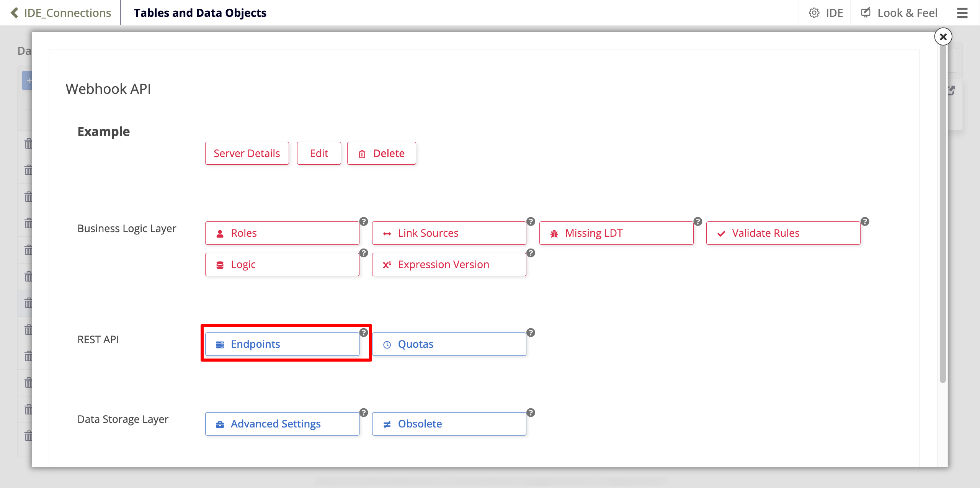Open Server Details

[247, 153]
